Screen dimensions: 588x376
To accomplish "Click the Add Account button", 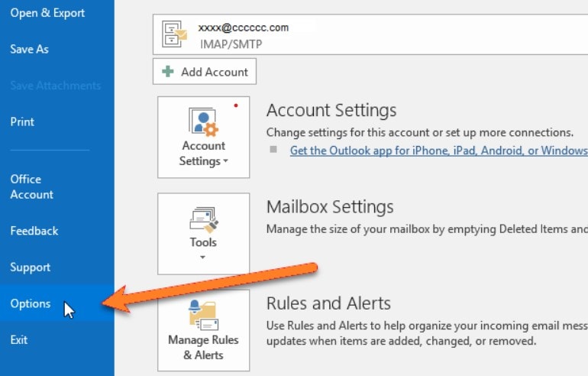I will pyautogui.click(x=205, y=71).
